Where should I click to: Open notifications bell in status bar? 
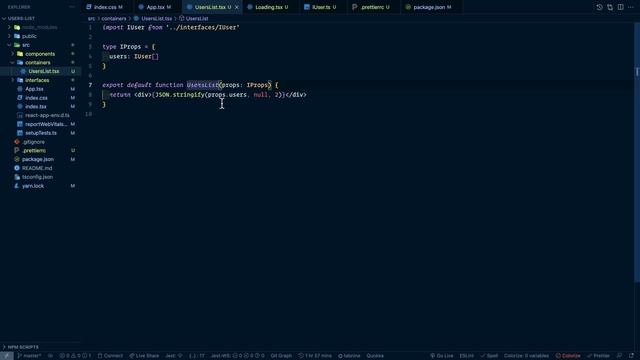pyautogui.click(x=631, y=356)
